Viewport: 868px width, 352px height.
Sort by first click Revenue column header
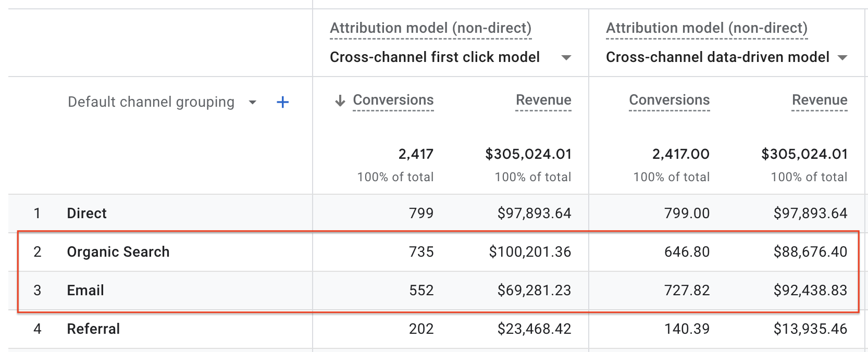(543, 100)
